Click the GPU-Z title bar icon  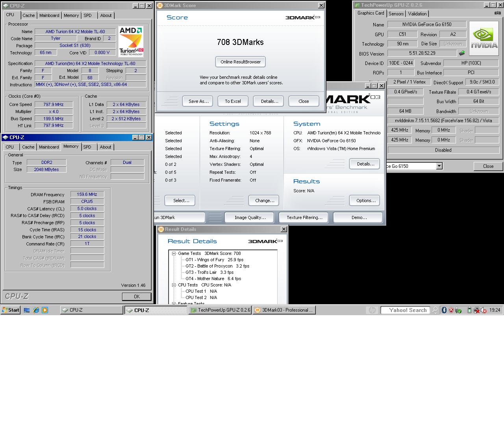(357, 5)
